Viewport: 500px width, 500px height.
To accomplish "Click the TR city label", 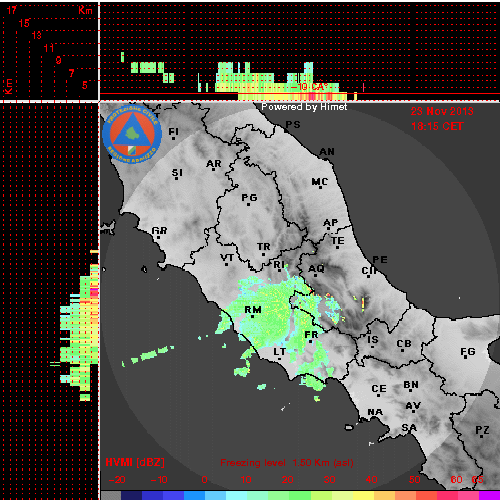I will point(264,247).
